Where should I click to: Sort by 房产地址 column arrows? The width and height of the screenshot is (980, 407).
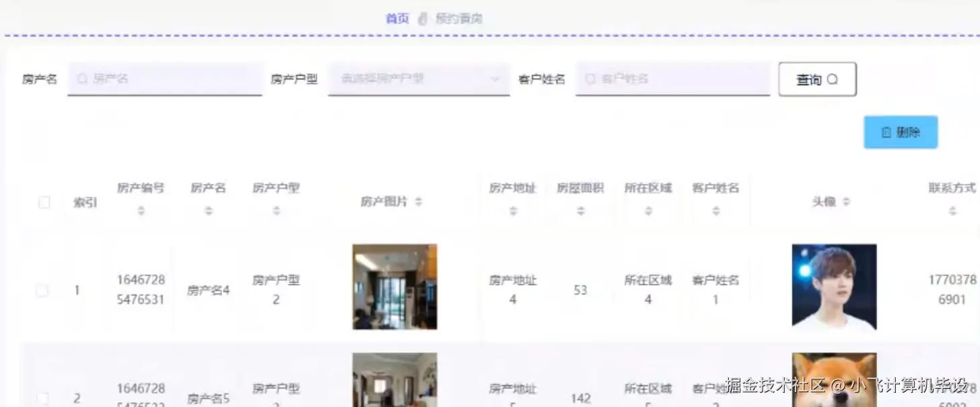513,211
